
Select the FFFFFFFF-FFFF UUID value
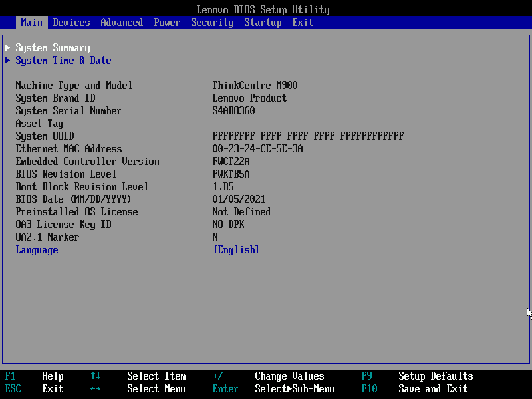pos(308,136)
